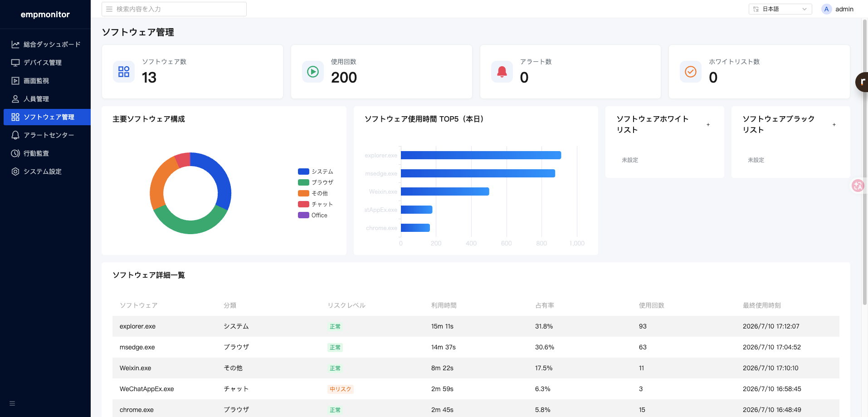Click the アラートセンター bell icon in sidebar
Screen dimensions: 868x417
(x=15, y=135)
